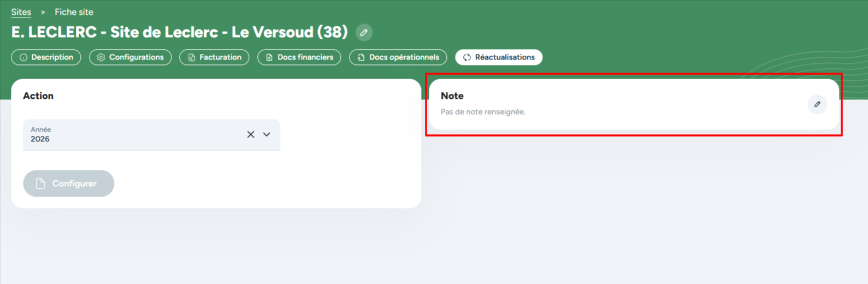Edit the Note using its pencil icon
868x284 pixels.
pyautogui.click(x=817, y=104)
